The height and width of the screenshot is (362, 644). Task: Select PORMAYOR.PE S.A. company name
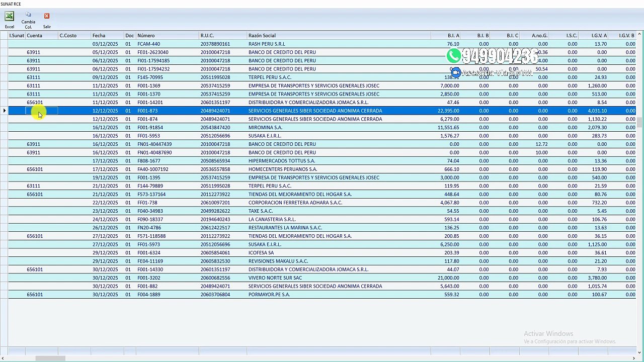[x=269, y=295]
